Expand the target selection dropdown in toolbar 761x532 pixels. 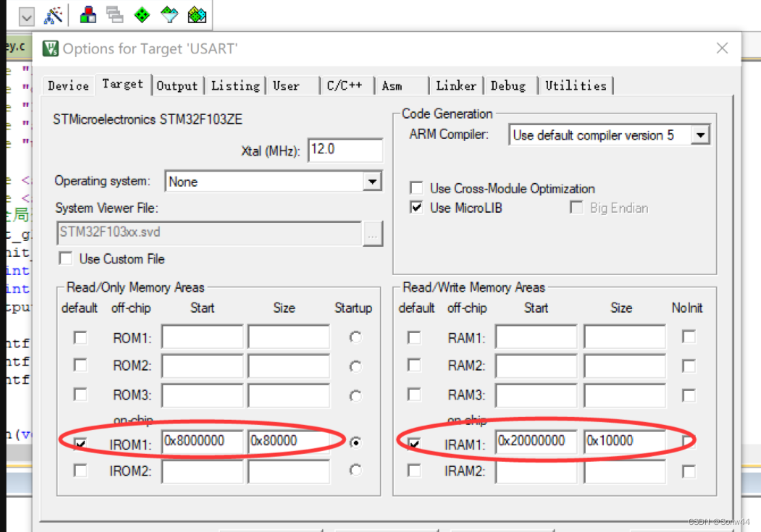pos(26,17)
